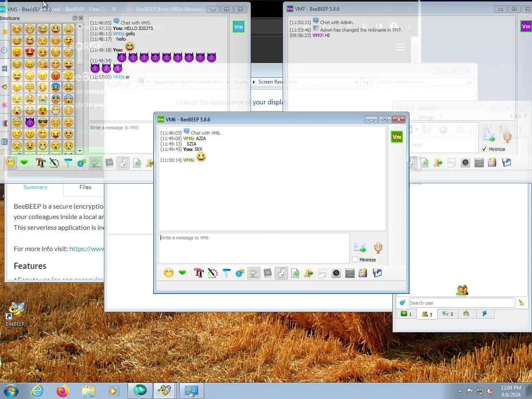The height and width of the screenshot is (399, 532).
Task: Click send file icon in VM6 toolbar
Action: coord(295,273)
